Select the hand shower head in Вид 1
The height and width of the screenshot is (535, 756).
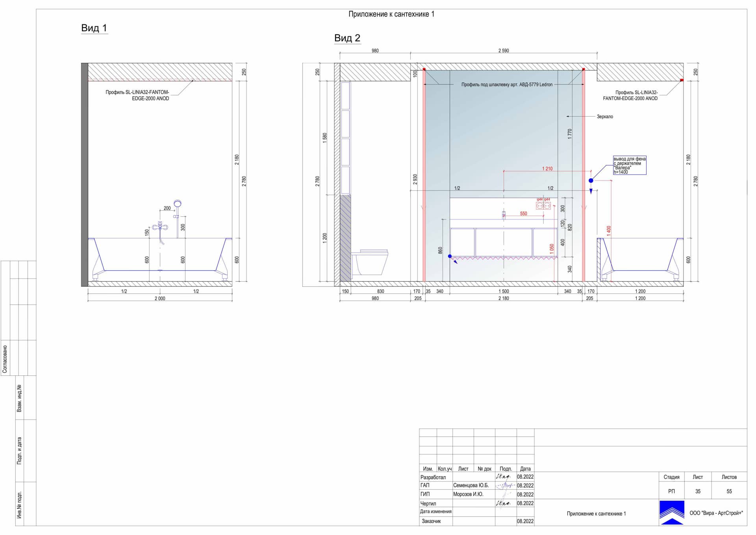click(178, 204)
